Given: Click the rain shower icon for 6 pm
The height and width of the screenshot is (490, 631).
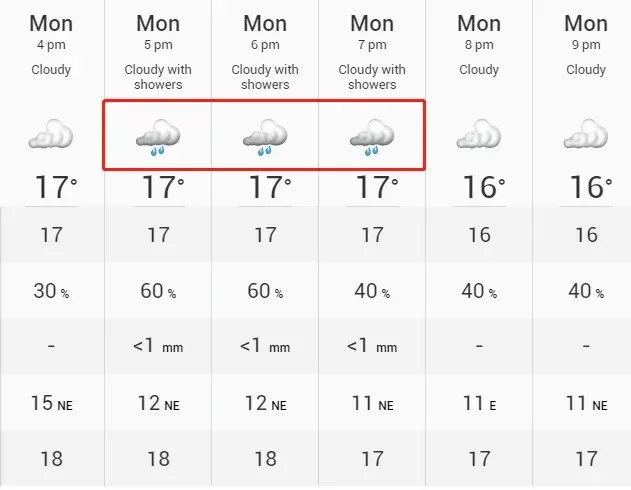Looking at the screenshot, I should pos(265,137).
